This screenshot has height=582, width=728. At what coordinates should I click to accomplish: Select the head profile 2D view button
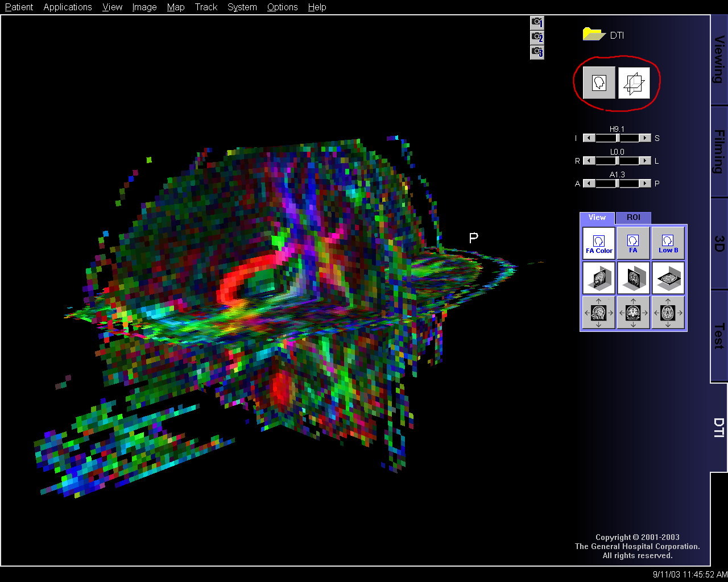pyautogui.click(x=599, y=83)
